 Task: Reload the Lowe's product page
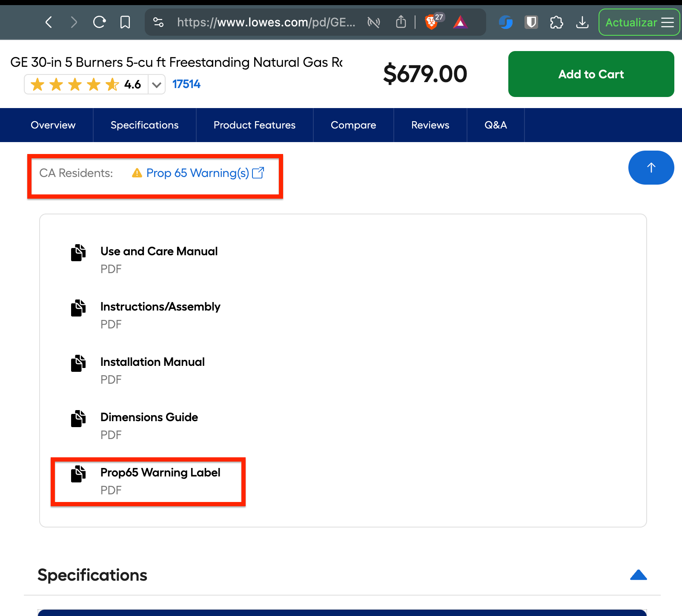[x=99, y=22]
